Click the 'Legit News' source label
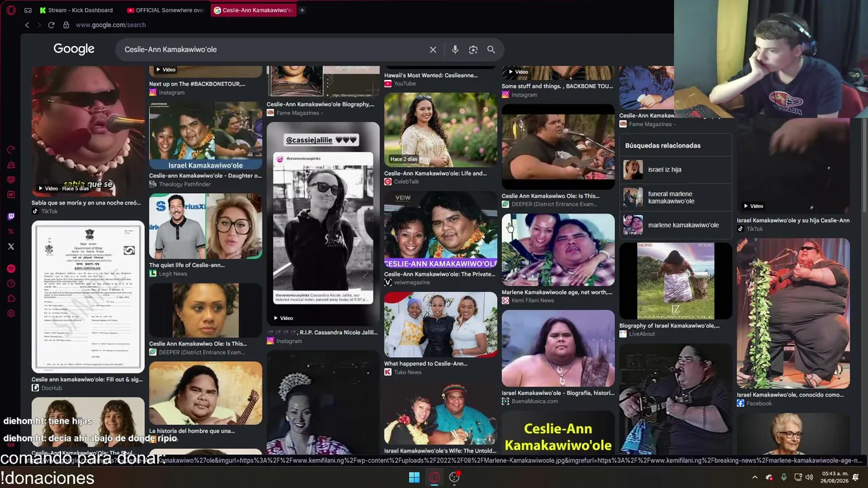Viewport: 868px width, 488px height. tap(173, 274)
